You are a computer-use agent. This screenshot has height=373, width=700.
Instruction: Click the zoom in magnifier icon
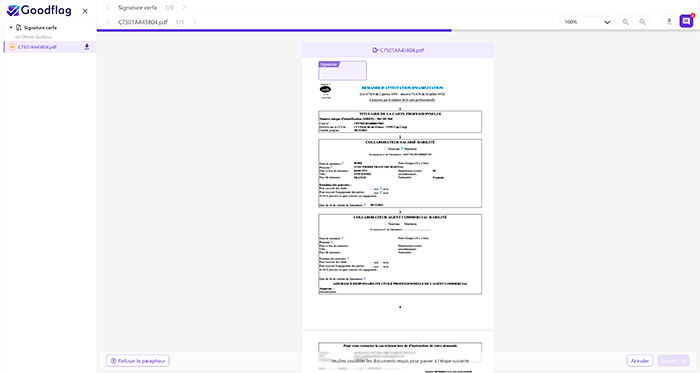click(x=642, y=22)
